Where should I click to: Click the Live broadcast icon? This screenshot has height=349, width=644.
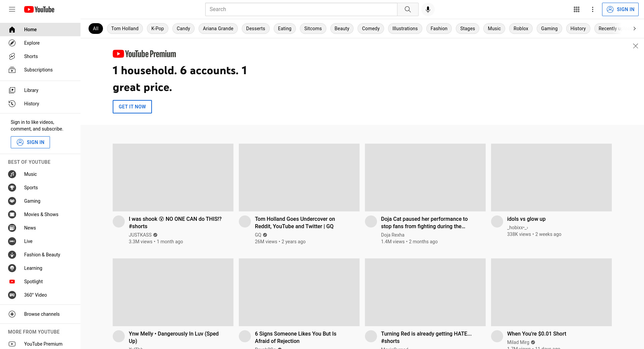[x=12, y=241]
